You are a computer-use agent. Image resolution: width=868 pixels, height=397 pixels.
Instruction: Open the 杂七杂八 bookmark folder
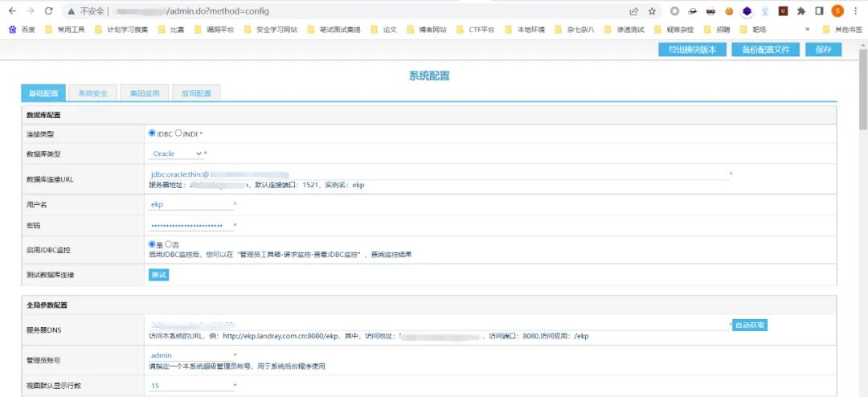click(575, 30)
